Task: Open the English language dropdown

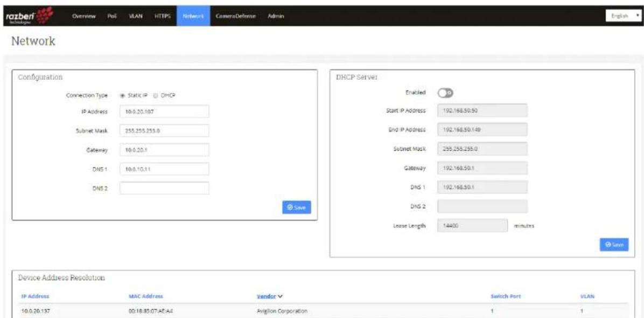Action: 623,16
